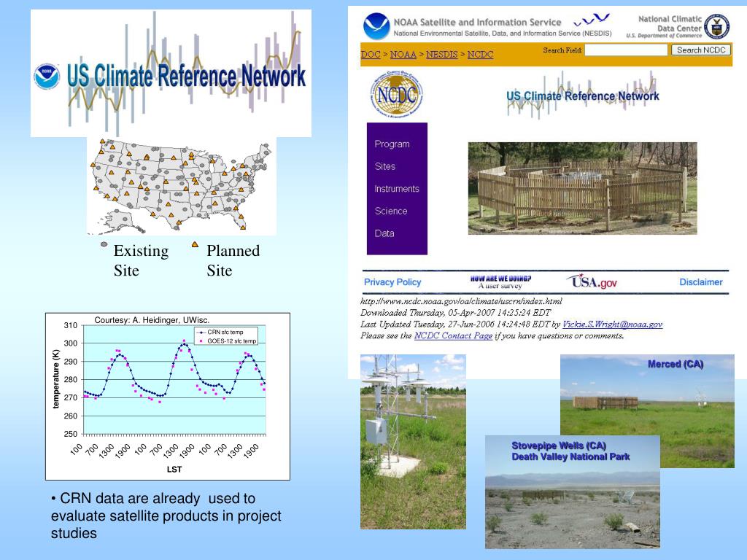Viewport: 747px width, 560px height.
Task: Click the NCDC globe logo
Action: [x=396, y=94]
